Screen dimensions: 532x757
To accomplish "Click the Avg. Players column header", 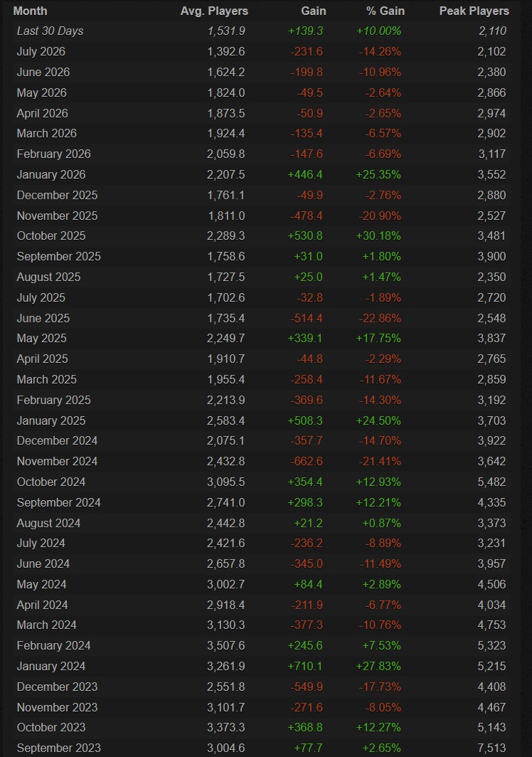I will tap(214, 11).
